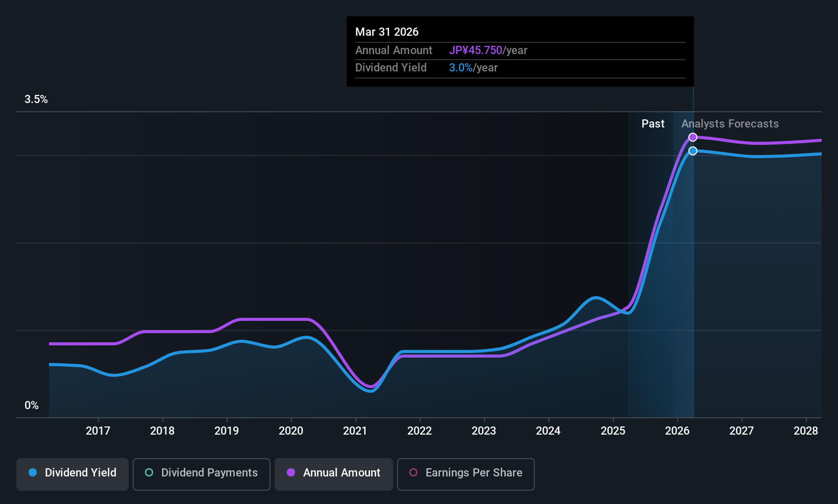Click the teal Dividend Payments legend circle
The height and width of the screenshot is (504, 838).
[149, 473]
